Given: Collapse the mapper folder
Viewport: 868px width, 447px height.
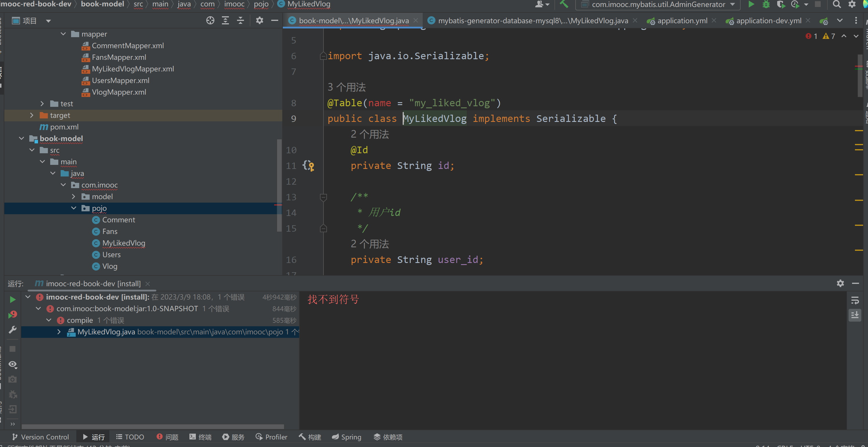Looking at the screenshot, I should pos(63,34).
